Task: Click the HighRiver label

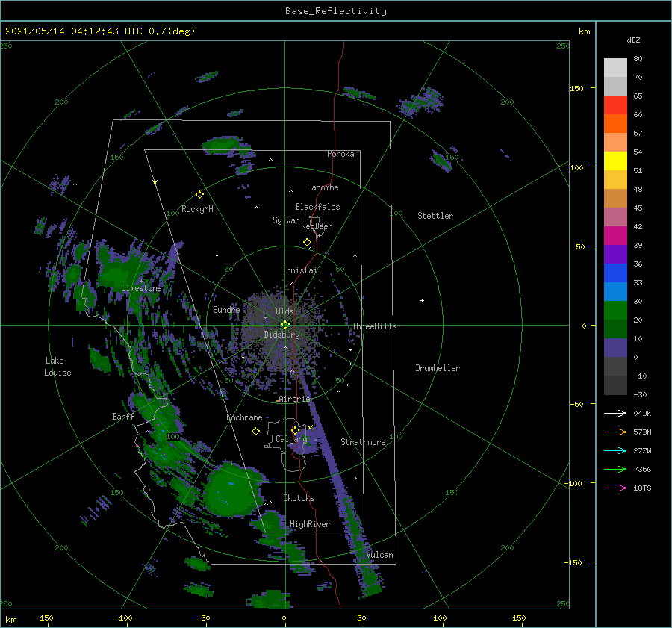Action: point(310,524)
